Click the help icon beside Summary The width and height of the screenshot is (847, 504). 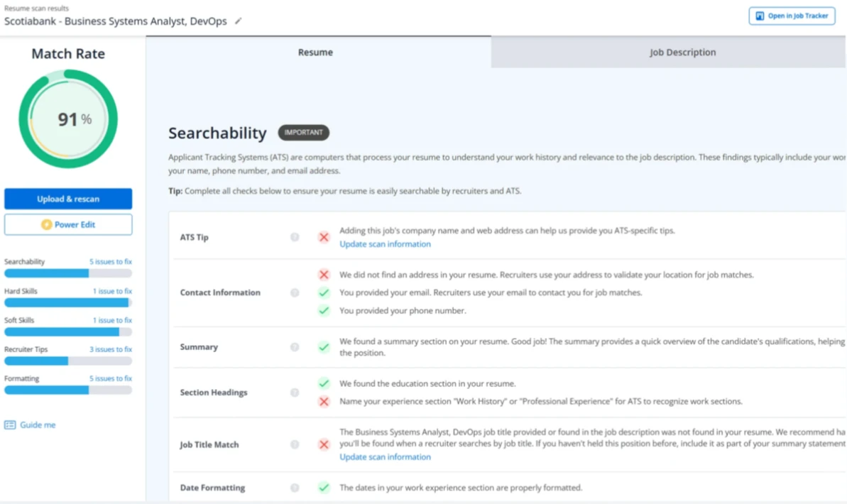pyautogui.click(x=295, y=347)
